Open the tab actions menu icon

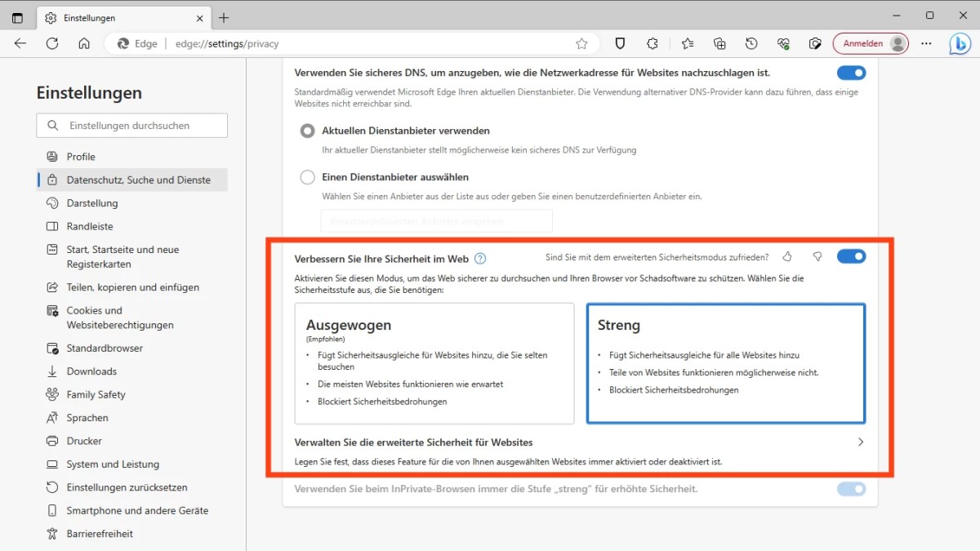pos(17,17)
